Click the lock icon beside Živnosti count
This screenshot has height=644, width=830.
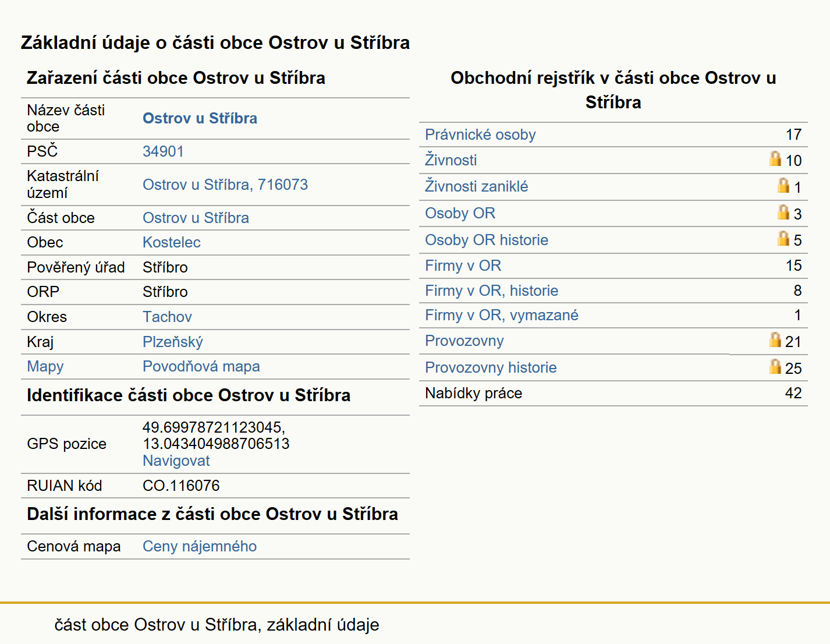[775, 158]
